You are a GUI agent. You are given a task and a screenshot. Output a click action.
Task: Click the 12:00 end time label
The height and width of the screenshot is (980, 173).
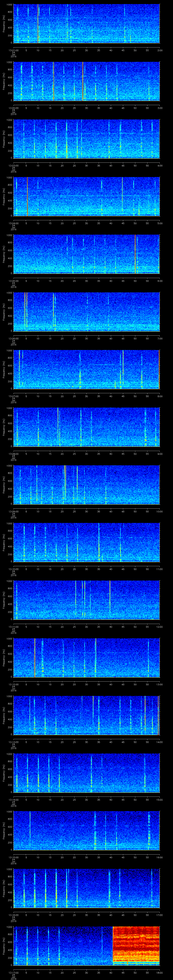(159, 627)
